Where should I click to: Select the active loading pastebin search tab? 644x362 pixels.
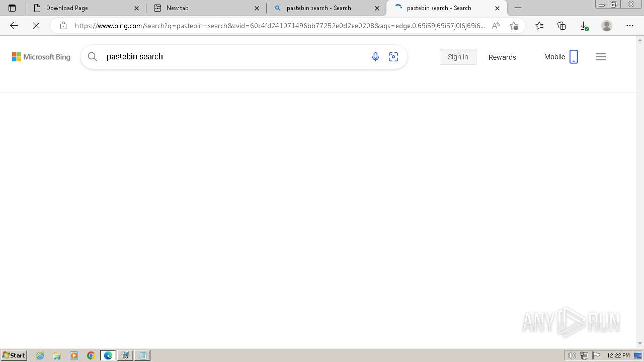click(x=446, y=8)
